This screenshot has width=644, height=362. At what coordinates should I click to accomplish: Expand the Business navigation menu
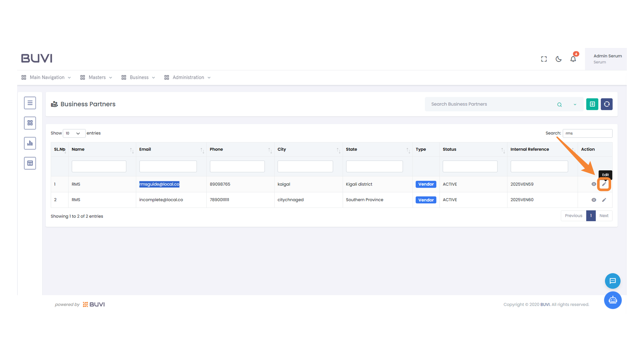(x=139, y=77)
